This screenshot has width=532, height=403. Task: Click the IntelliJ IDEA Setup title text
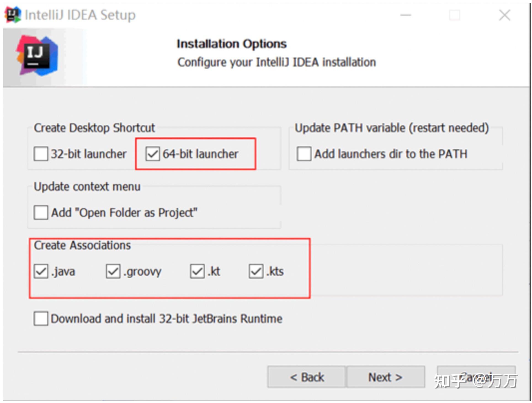tap(80, 15)
